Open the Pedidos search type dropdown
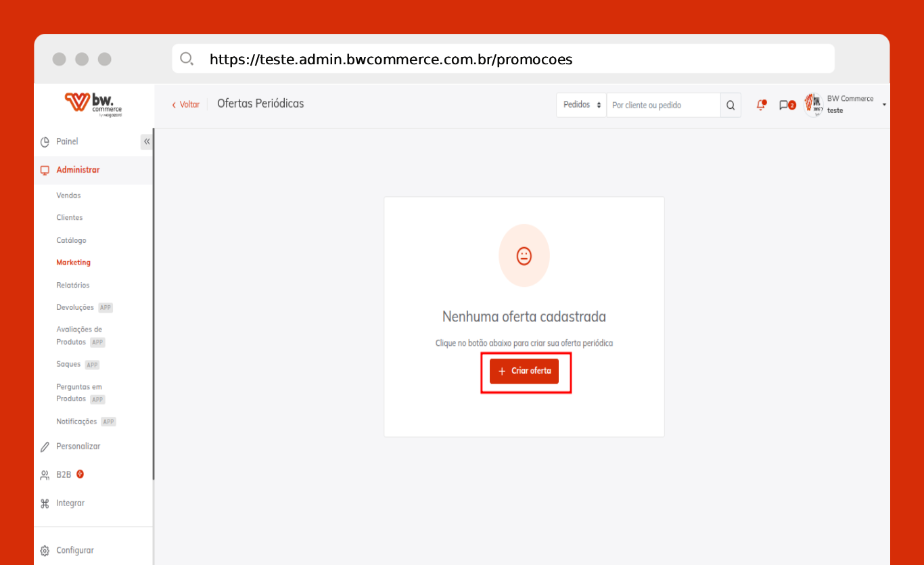924x565 pixels. click(582, 105)
